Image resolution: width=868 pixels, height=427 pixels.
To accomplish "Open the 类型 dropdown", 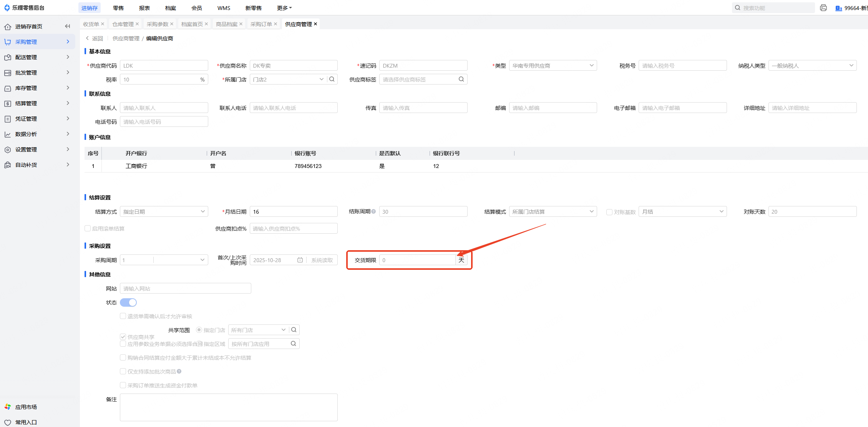I will tap(553, 66).
